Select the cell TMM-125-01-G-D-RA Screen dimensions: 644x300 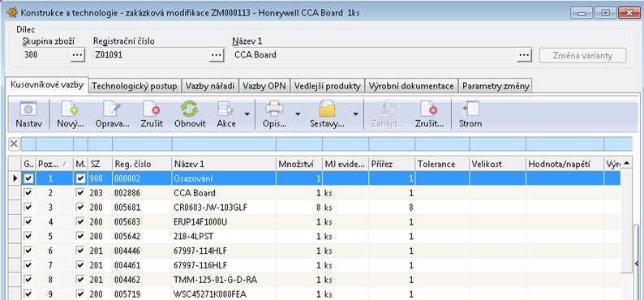[x=224, y=280]
